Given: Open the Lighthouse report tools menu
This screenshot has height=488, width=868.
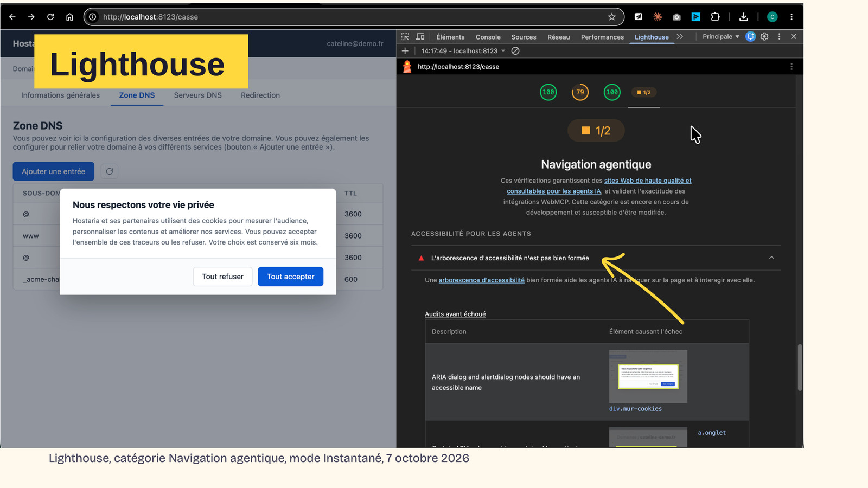Looking at the screenshot, I should coord(792,67).
